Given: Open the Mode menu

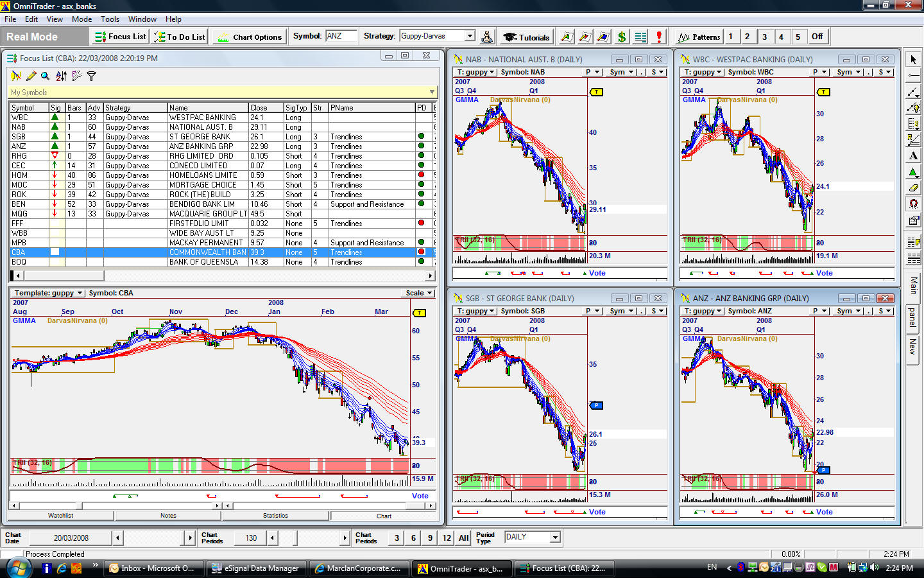Looking at the screenshot, I should pyautogui.click(x=81, y=19).
